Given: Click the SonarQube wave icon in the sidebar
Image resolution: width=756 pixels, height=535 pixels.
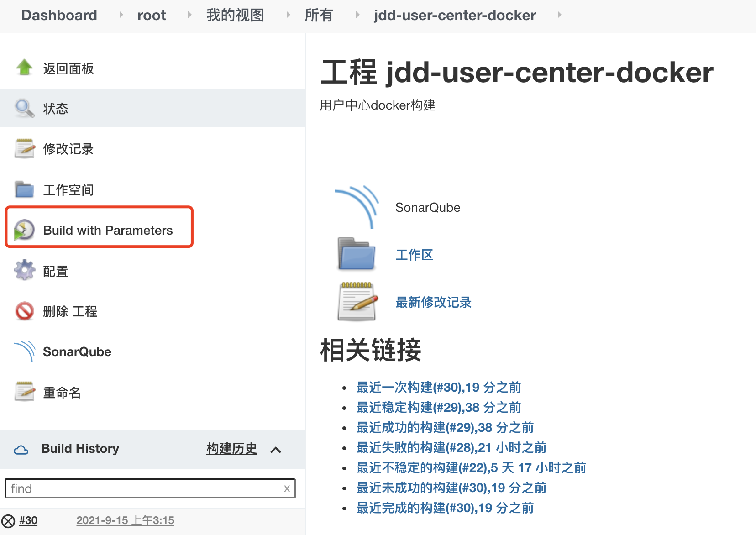Looking at the screenshot, I should [x=24, y=351].
